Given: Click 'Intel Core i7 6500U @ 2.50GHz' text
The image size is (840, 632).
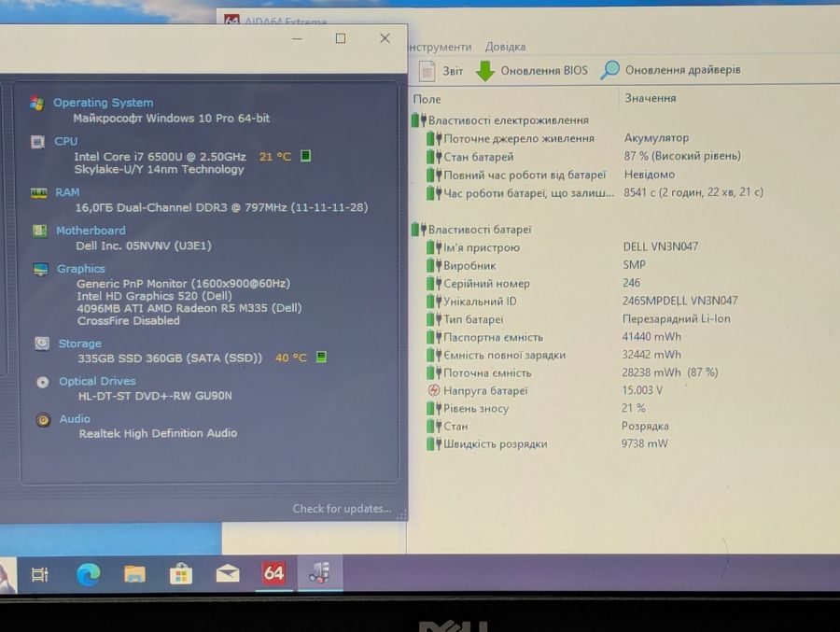Looking at the screenshot, I should 160,157.
